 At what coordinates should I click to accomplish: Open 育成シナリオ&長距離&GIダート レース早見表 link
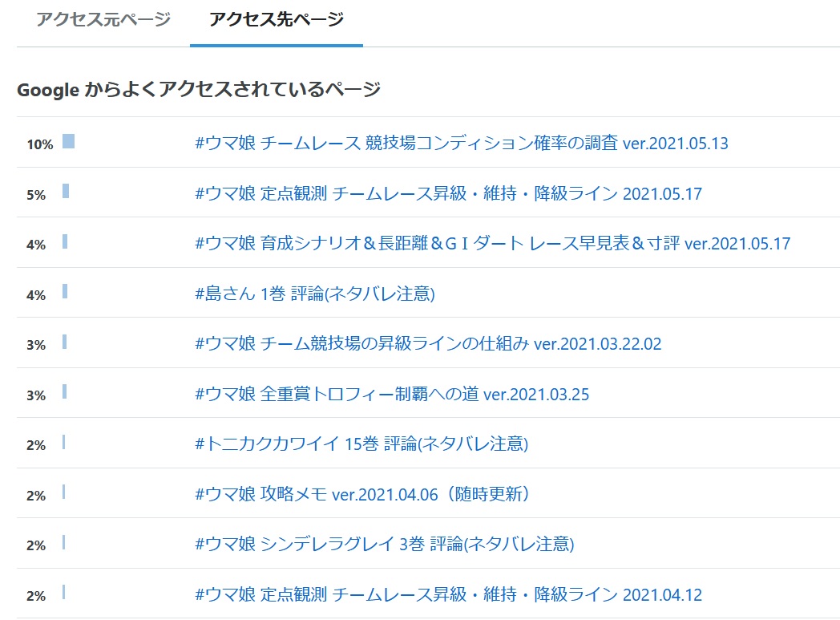[x=492, y=243]
